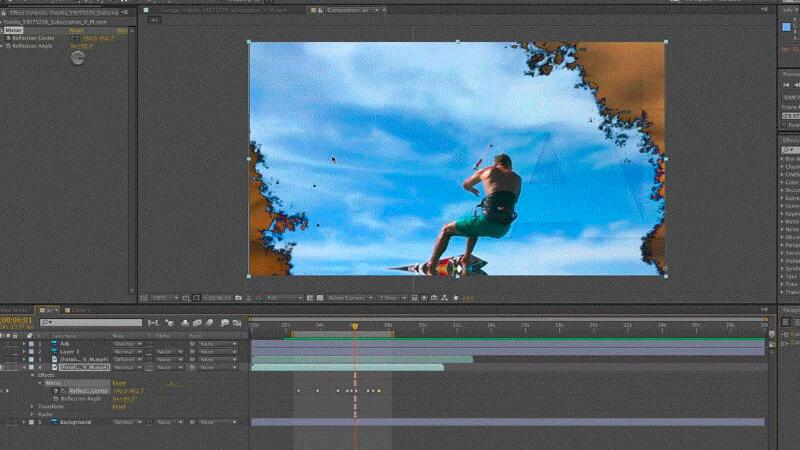The image size is (800, 450).
Task: Click Reset next to Transform in timeline
Action: coord(118,406)
